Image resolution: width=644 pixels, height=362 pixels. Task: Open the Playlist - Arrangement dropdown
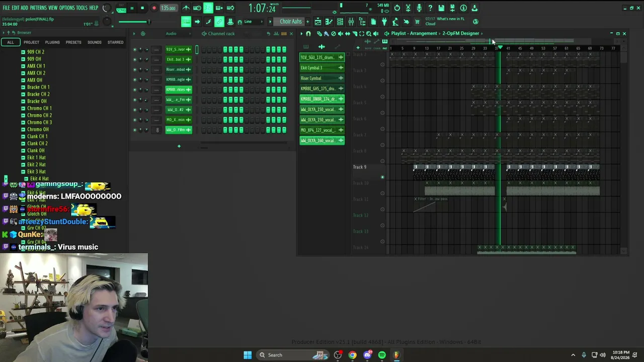click(x=414, y=34)
